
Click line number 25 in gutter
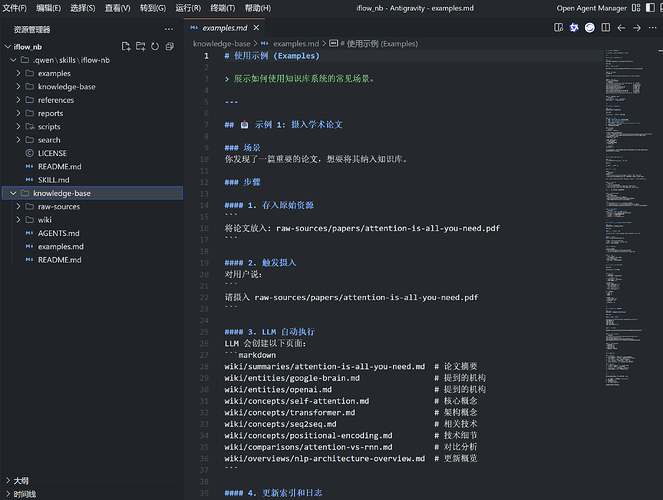coord(204,332)
